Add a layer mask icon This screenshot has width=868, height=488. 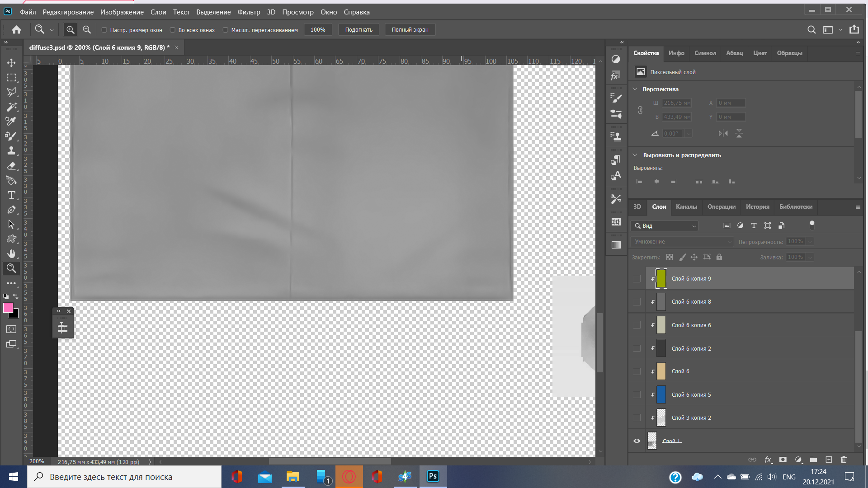783,460
